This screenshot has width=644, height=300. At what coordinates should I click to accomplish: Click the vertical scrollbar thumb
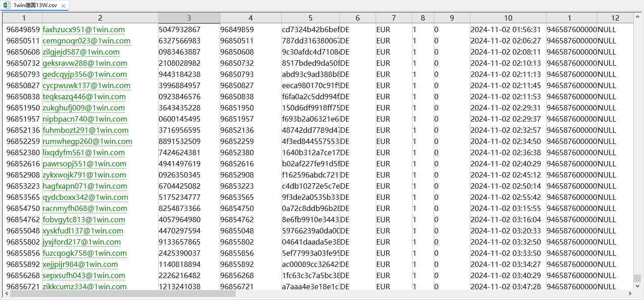638,278
